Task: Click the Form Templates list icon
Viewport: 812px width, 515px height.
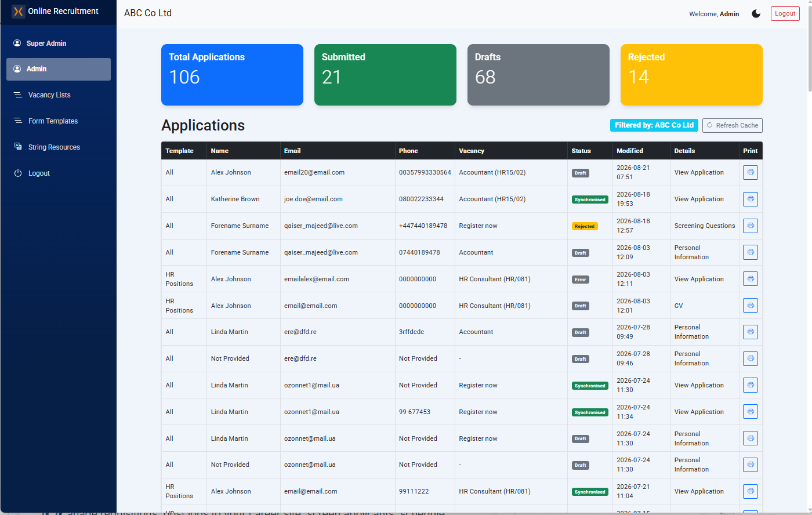Action: [18, 121]
